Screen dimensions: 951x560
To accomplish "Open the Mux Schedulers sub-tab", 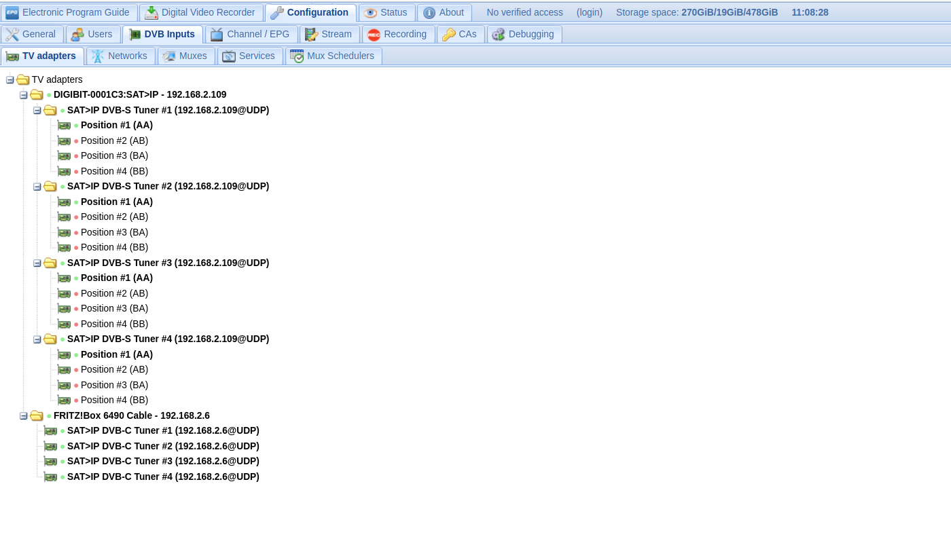I will click(x=334, y=56).
